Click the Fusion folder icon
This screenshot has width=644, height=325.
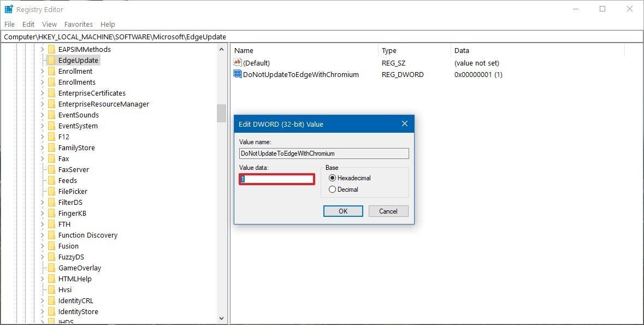coord(51,246)
